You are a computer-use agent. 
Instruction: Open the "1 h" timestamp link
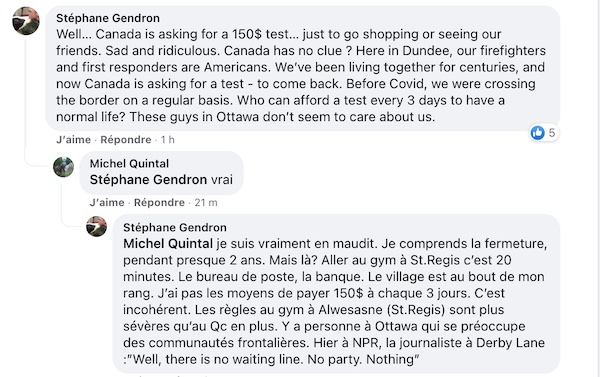tap(168, 140)
